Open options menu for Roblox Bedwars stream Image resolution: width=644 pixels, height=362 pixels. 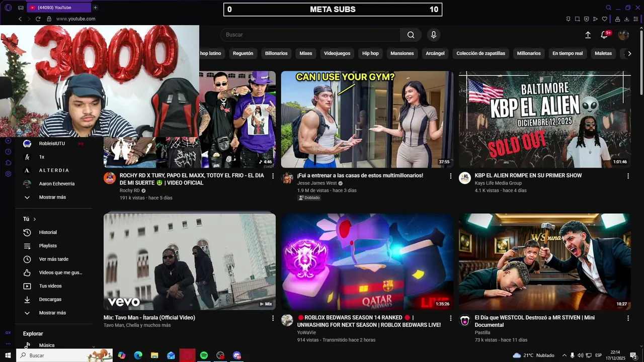[451, 318]
